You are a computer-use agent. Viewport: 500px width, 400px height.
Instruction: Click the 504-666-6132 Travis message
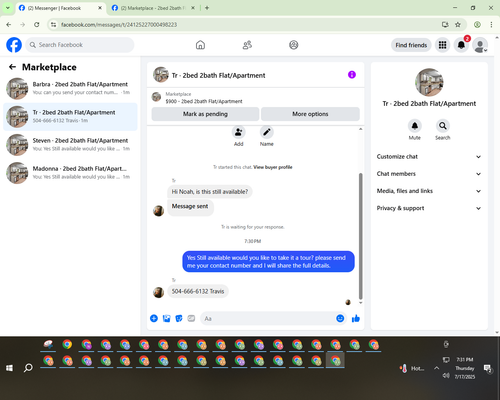198,291
